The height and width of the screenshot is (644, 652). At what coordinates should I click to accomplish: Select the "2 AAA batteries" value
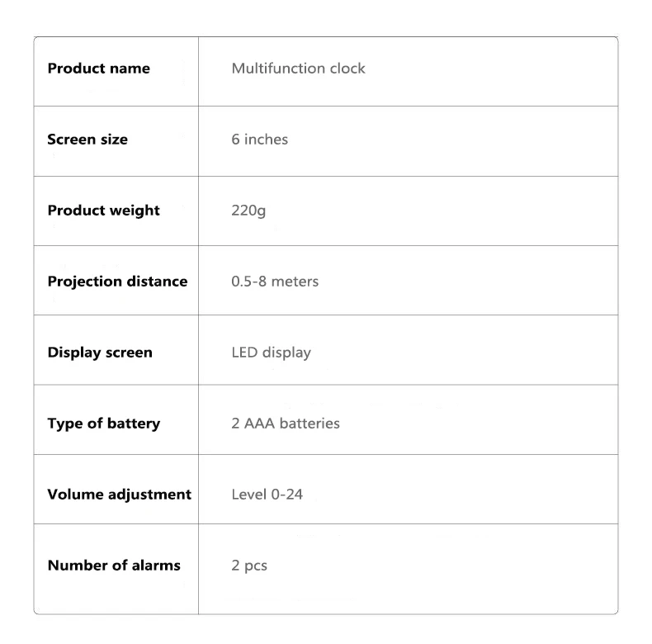pyautogui.click(x=285, y=424)
